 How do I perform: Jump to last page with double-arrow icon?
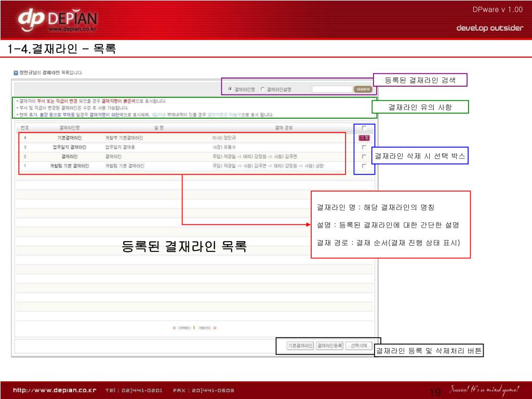click(x=215, y=328)
